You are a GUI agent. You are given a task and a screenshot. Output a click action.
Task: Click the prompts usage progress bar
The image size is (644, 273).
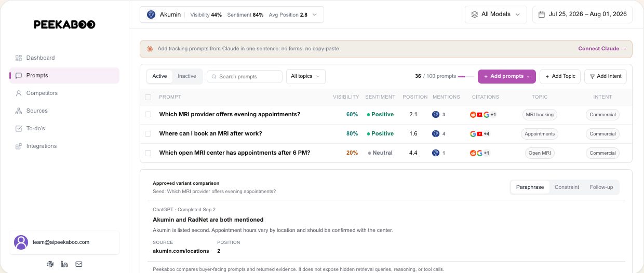466,76
